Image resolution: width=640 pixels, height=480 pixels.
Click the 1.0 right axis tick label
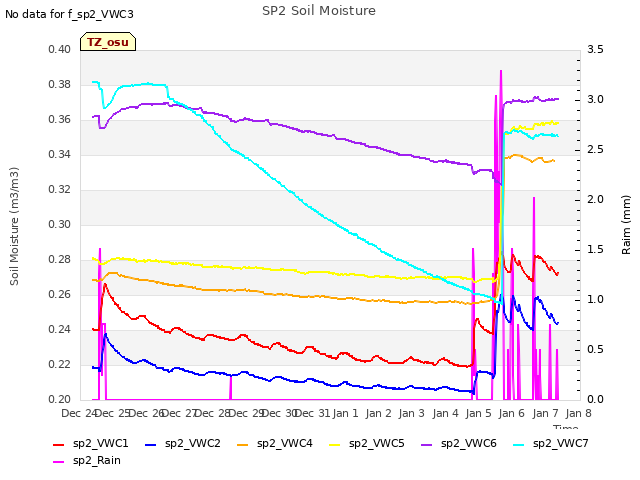click(x=595, y=300)
